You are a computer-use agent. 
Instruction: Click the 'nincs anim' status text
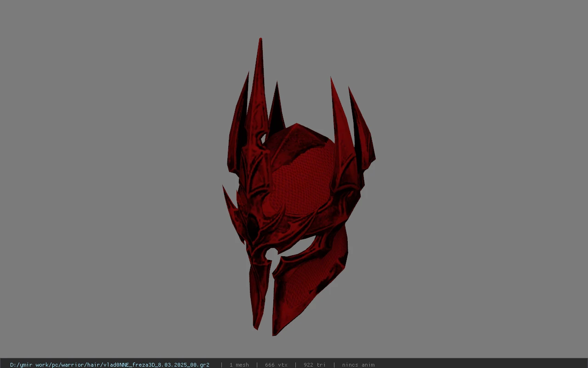point(358,365)
